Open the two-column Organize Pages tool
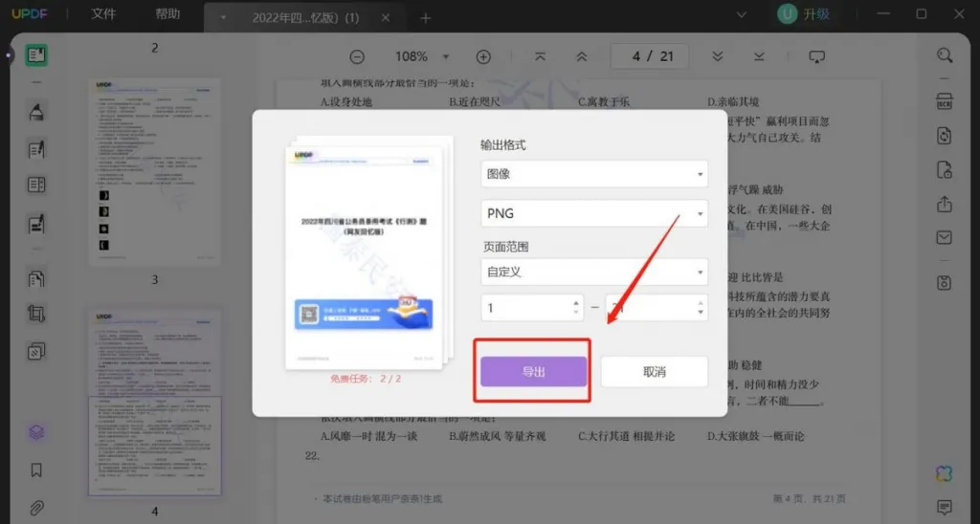 [x=36, y=185]
